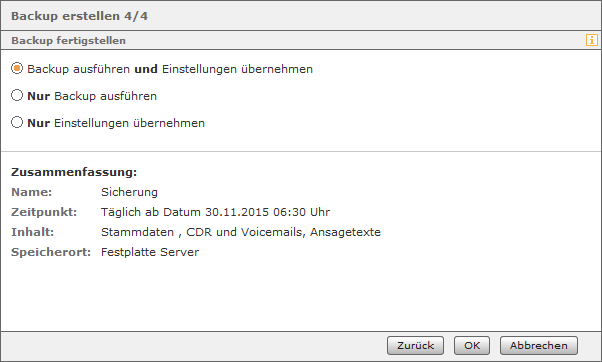Click the 'Backup erstellen 4/4' title
The image size is (602, 362).
pos(79,16)
